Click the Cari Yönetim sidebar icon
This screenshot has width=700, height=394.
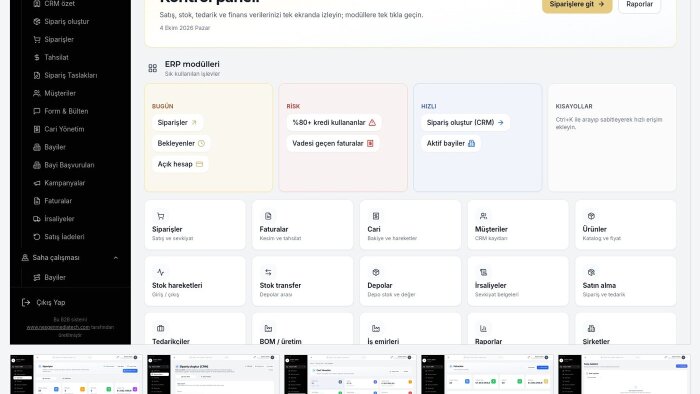tap(37, 129)
